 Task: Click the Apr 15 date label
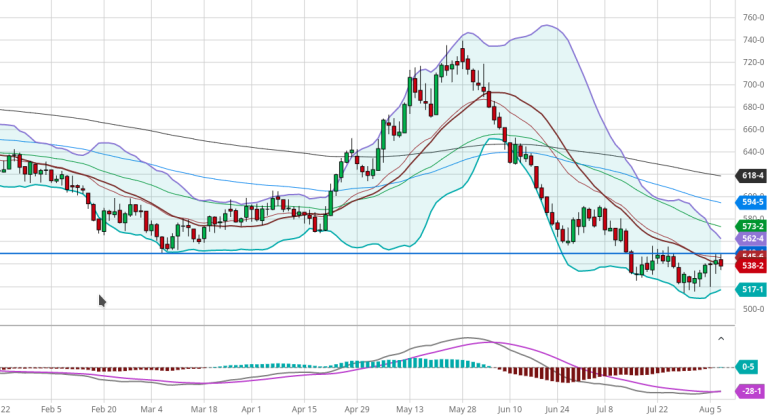[x=304, y=409]
